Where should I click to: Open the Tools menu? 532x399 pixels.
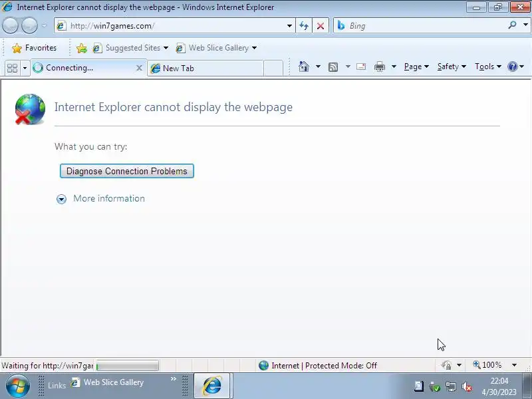[x=488, y=66]
